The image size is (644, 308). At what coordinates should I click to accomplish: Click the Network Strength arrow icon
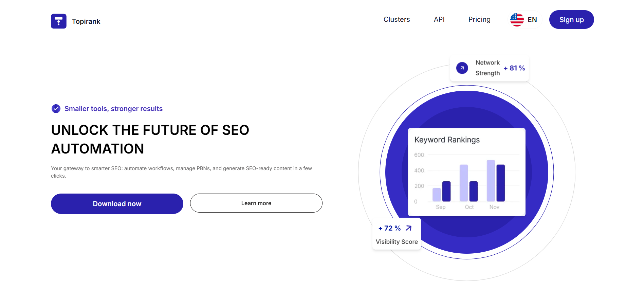462,68
